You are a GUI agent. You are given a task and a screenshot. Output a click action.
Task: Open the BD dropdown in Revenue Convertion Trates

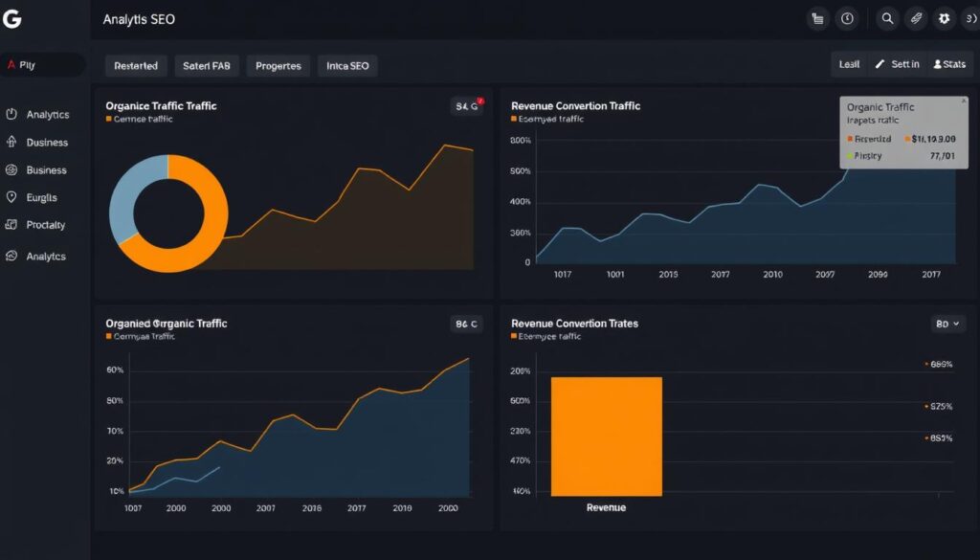coord(947,325)
